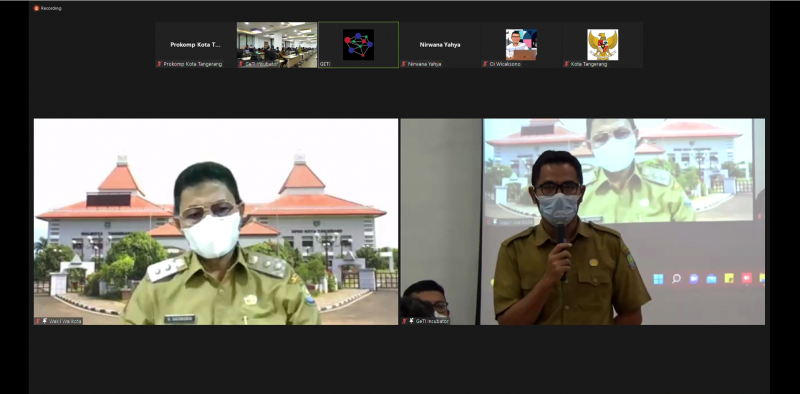Select the Prokomp Kota T... participant tile
Image resolution: width=800 pixels, height=394 pixels.
[x=195, y=45]
